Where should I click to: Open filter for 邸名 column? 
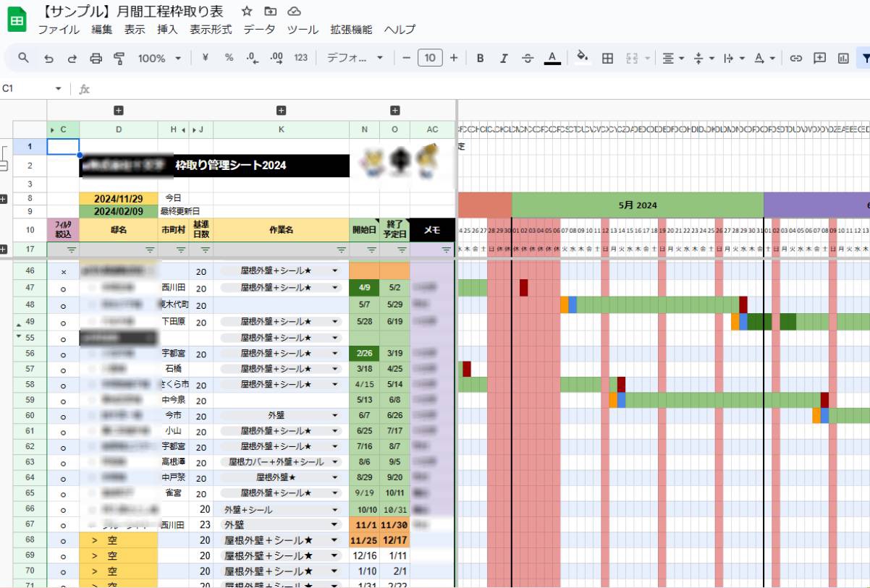150,250
